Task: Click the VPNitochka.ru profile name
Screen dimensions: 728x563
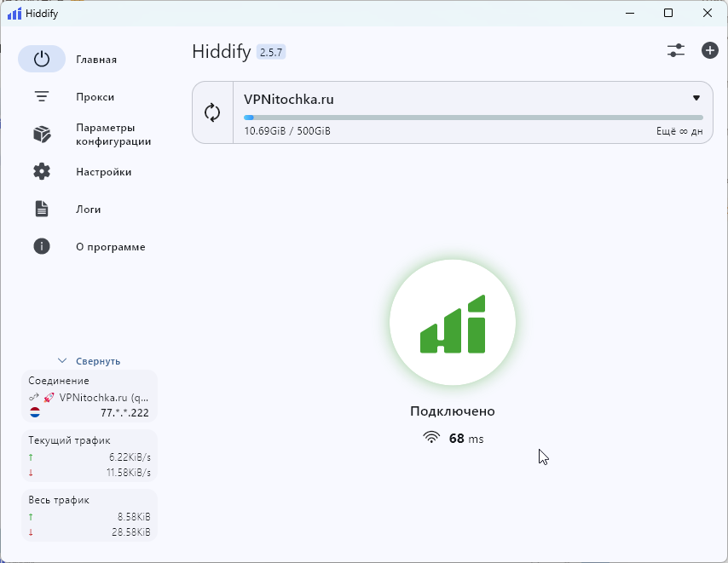Action: [289, 99]
